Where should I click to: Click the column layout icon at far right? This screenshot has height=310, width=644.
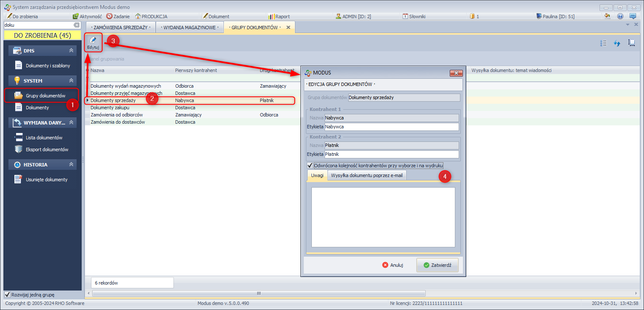click(x=631, y=43)
